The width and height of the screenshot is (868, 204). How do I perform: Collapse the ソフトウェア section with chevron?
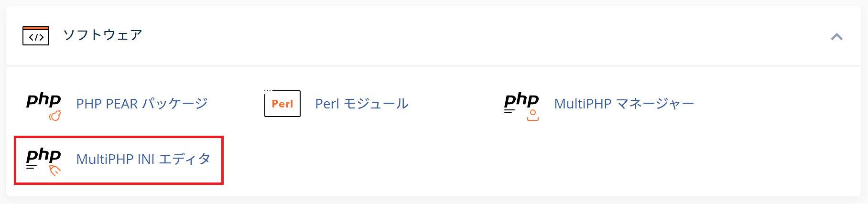[836, 37]
